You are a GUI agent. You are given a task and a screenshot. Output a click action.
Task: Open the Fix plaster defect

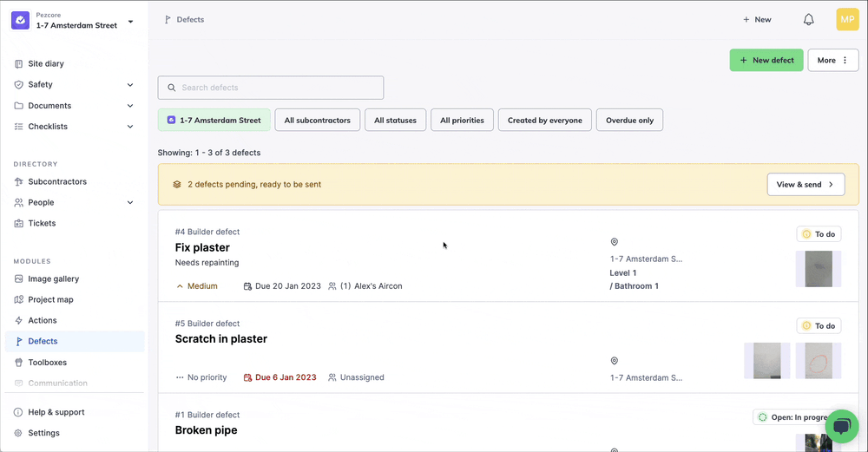(x=202, y=247)
